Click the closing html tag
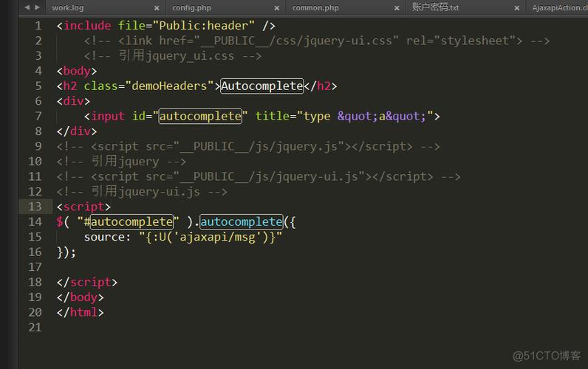Image resolution: width=588 pixels, height=369 pixels. pyautogui.click(x=81, y=312)
